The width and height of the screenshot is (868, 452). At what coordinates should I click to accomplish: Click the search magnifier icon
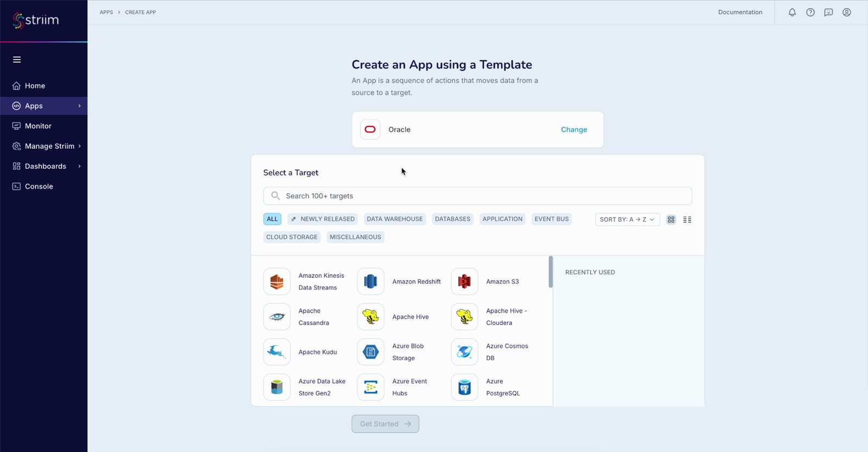[x=276, y=196]
